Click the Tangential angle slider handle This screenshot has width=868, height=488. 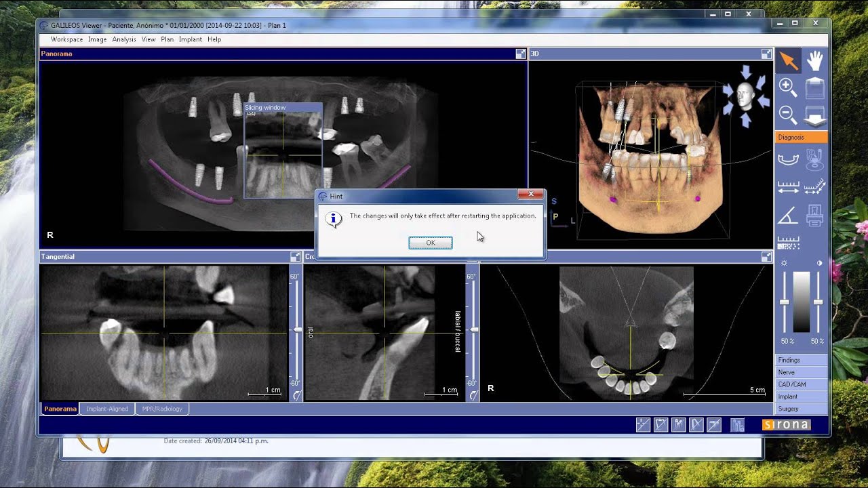click(x=296, y=329)
